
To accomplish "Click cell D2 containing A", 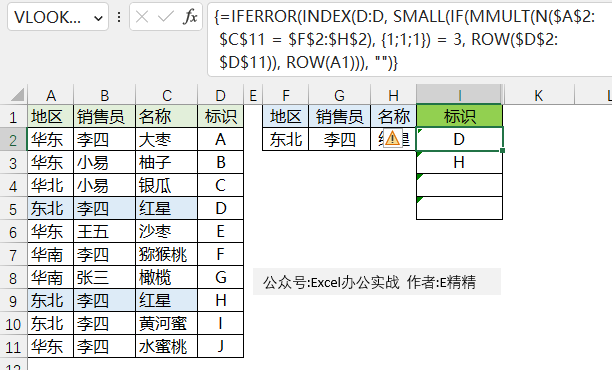I will [221, 139].
